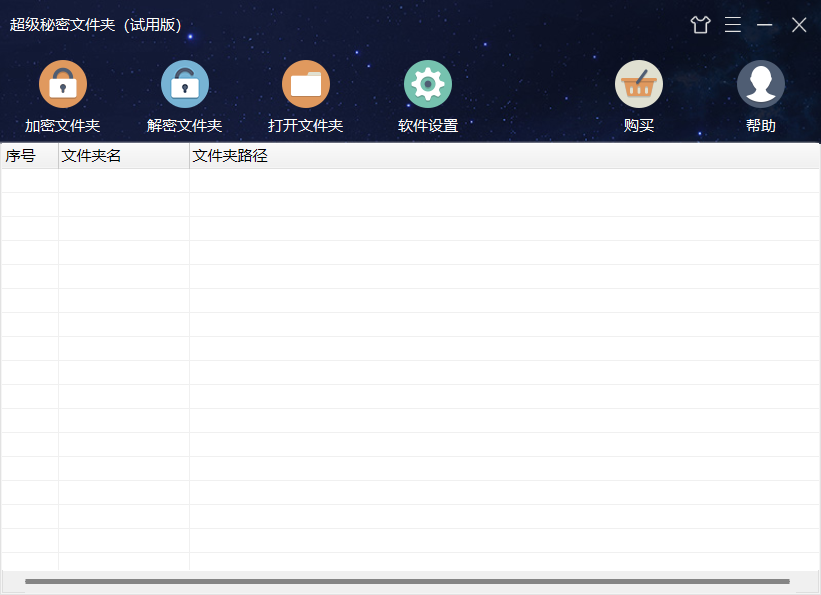Click the 文件夹名 column header
The height and width of the screenshot is (595, 821).
coord(124,156)
